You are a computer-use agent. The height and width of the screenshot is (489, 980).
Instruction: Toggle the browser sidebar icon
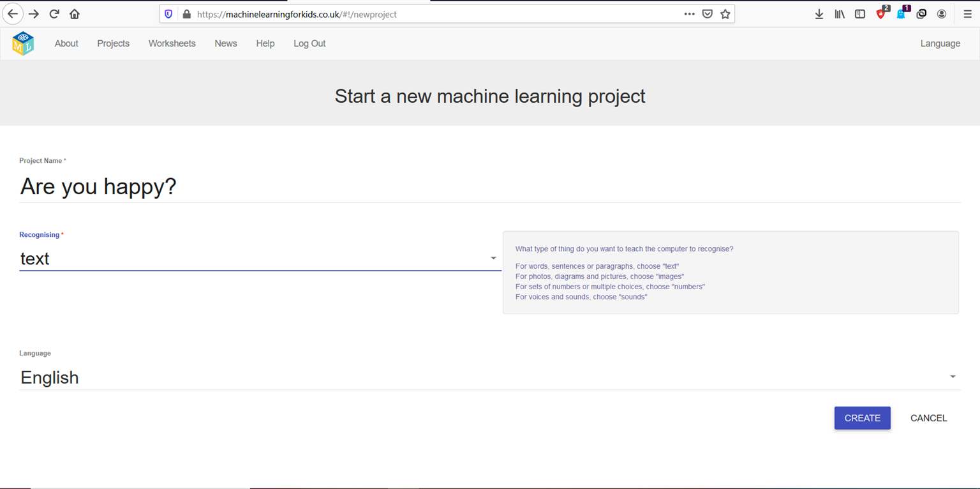pos(859,13)
